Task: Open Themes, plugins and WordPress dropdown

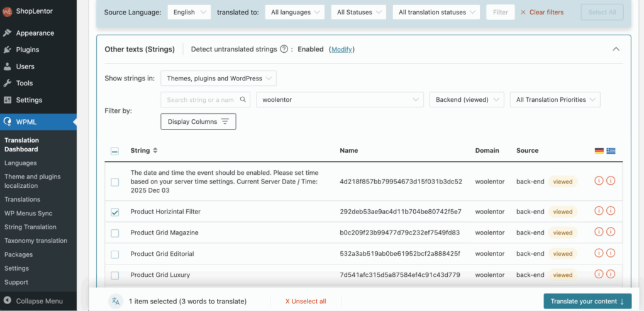Action: (x=218, y=79)
